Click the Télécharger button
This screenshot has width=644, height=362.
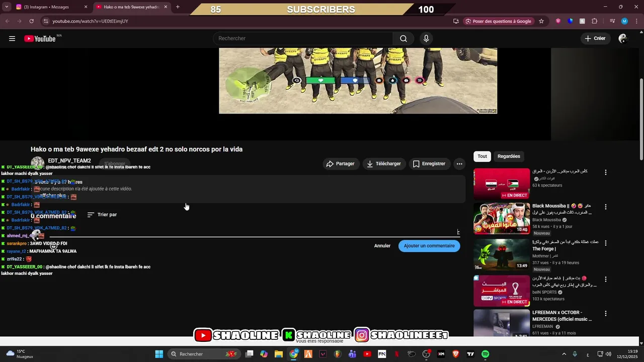click(383, 164)
